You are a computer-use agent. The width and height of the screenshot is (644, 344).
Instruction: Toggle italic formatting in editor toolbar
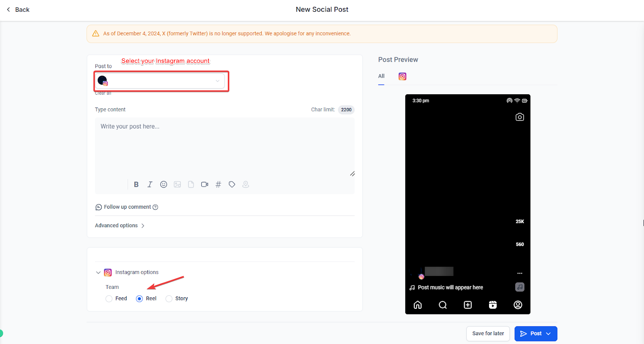coord(150,184)
